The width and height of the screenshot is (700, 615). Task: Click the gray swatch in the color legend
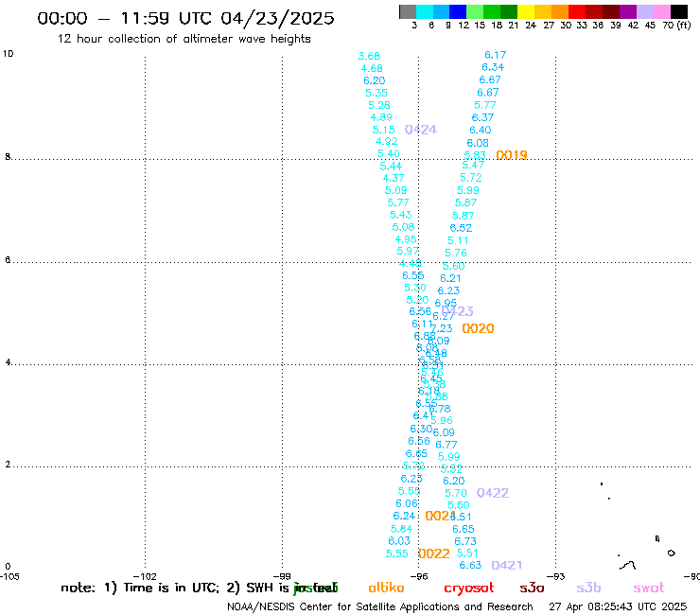[408, 11]
